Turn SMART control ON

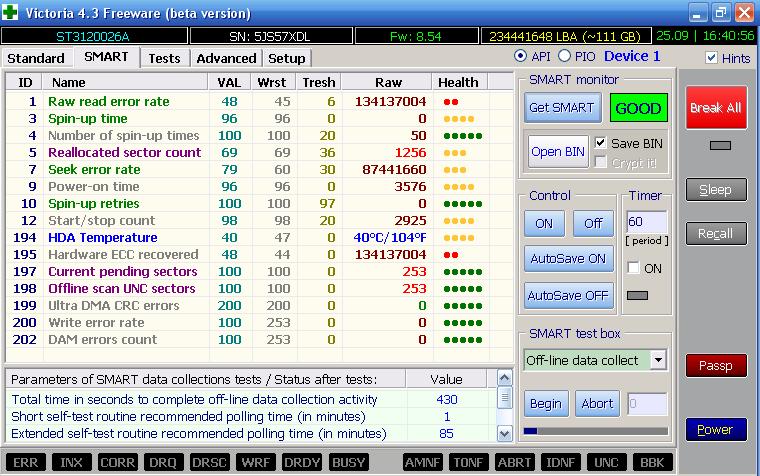[x=544, y=223]
